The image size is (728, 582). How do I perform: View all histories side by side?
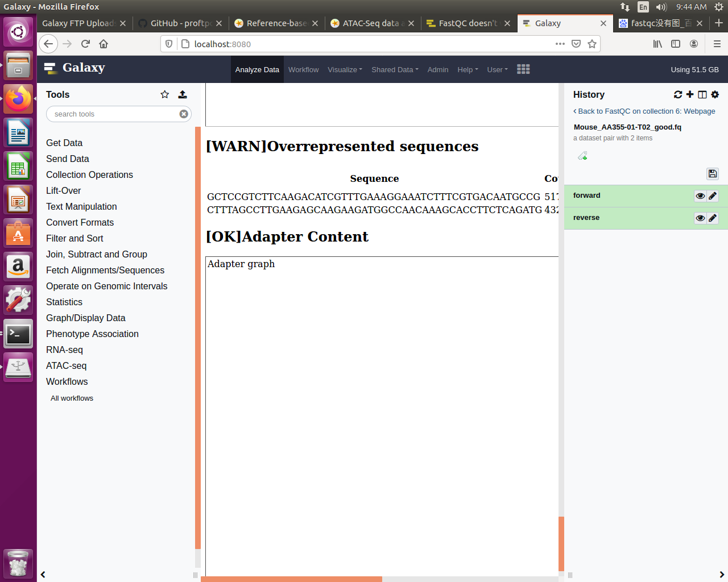tap(702, 94)
